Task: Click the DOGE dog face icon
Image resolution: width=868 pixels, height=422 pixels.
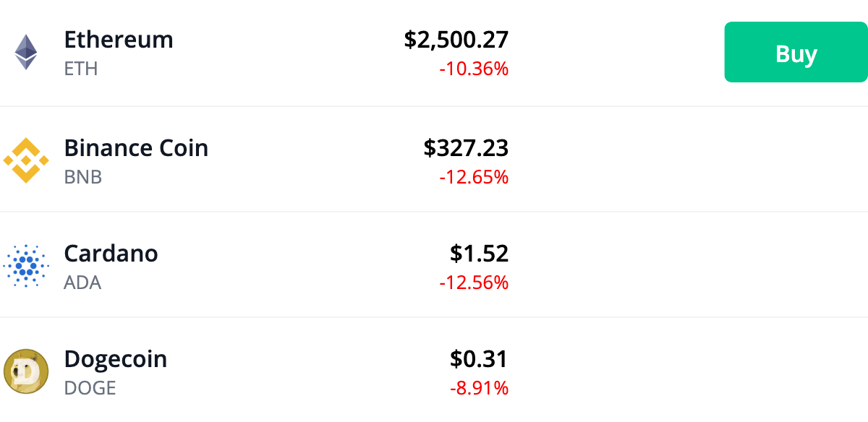Action: pos(27,371)
